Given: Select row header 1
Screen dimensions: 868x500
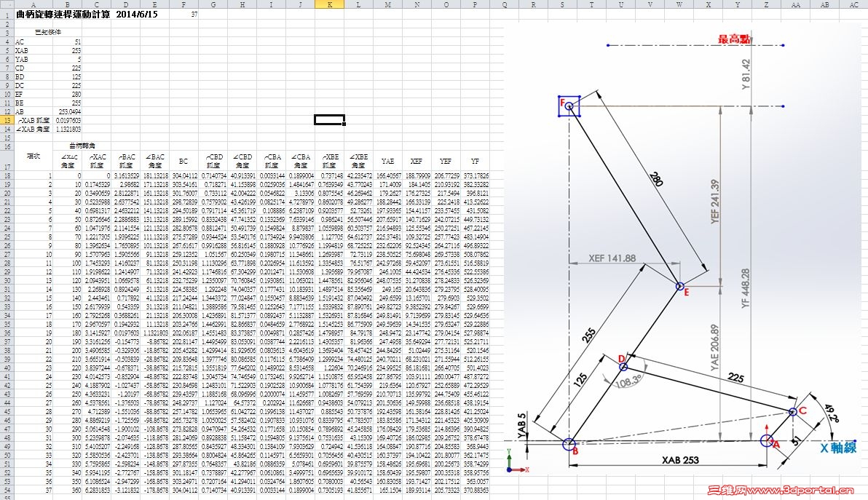Looking at the screenshot, I should [x=7, y=15].
